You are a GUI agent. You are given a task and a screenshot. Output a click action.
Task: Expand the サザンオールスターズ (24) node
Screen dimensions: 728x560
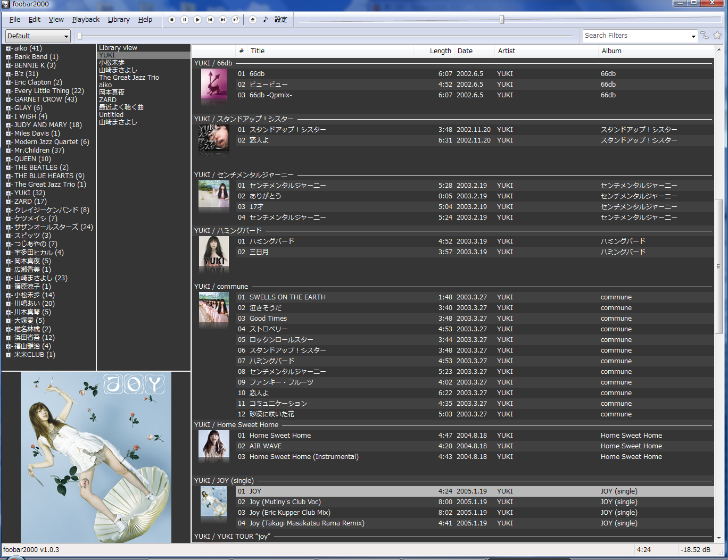tap(9, 227)
